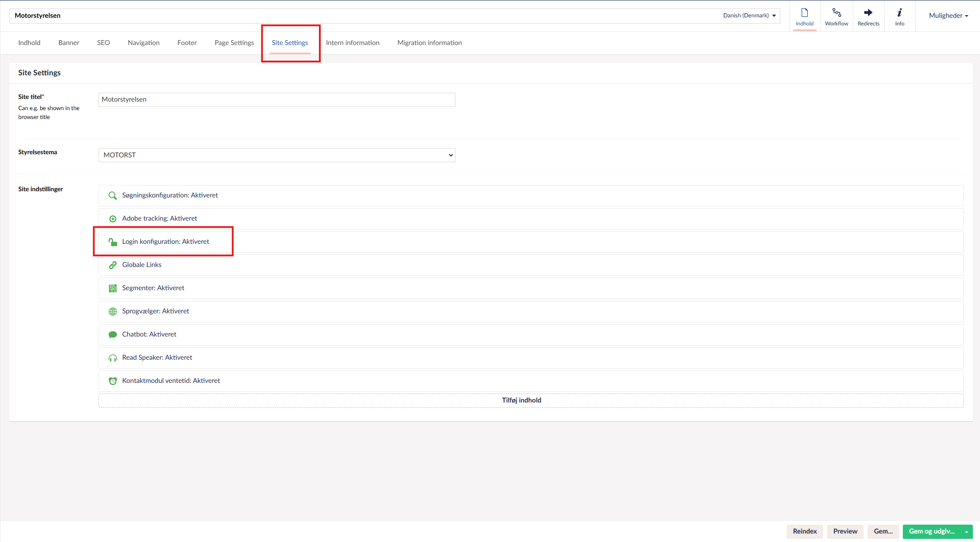Switch to the Page Settings tab
Viewport: 980px width, 542px height.
point(234,43)
